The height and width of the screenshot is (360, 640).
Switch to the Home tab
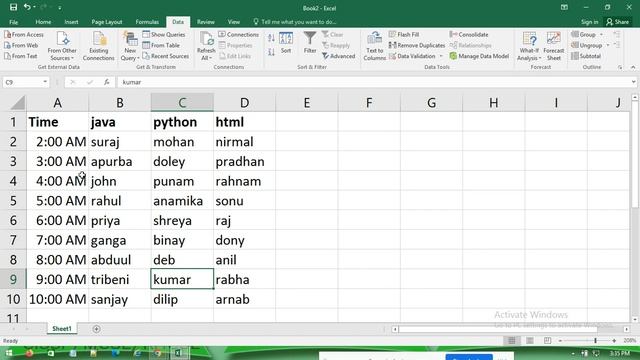click(x=43, y=22)
